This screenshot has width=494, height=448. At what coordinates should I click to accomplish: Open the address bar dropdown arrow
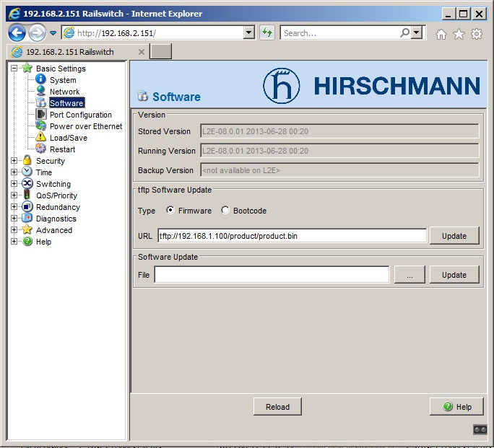coord(249,32)
